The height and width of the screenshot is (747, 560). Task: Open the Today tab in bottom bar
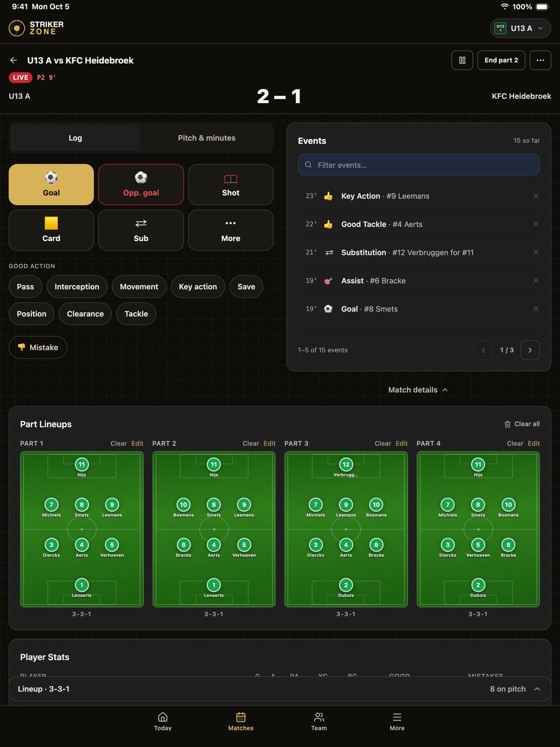click(x=163, y=721)
